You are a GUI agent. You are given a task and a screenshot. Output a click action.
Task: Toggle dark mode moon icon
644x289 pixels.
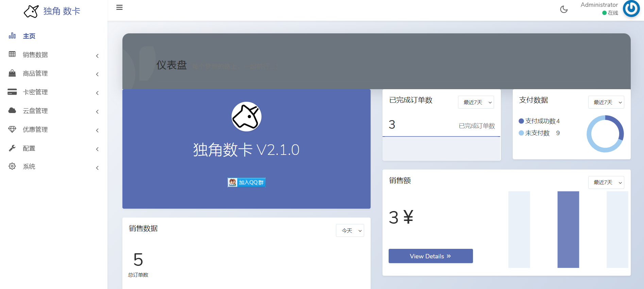(564, 9)
